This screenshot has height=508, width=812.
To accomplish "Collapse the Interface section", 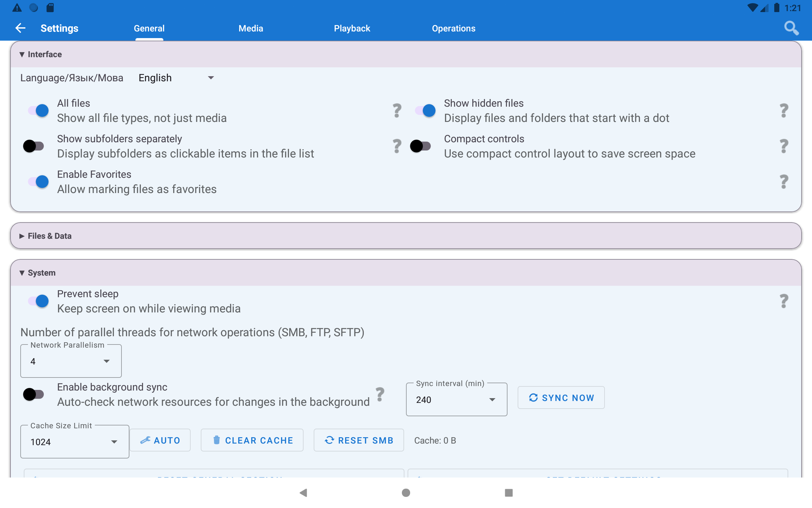I will coord(406,54).
